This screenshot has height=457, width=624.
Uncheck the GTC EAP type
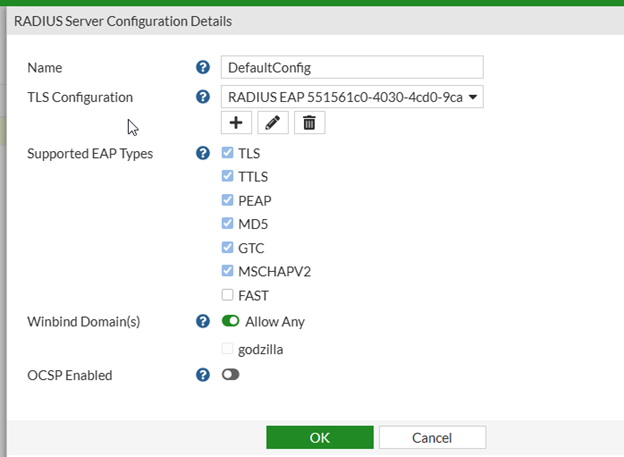tap(228, 247)
